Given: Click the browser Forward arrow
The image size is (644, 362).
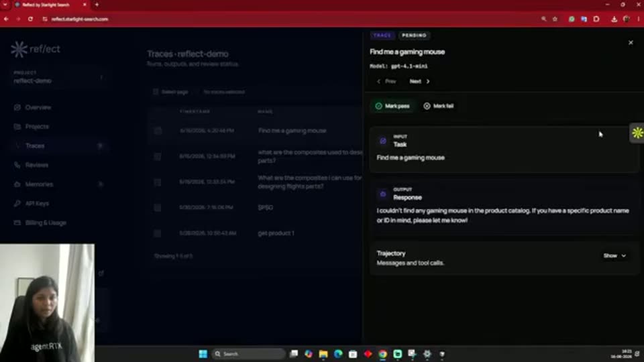Looking at the screenshot, I should pyautogui.click(x=18, y=19).
